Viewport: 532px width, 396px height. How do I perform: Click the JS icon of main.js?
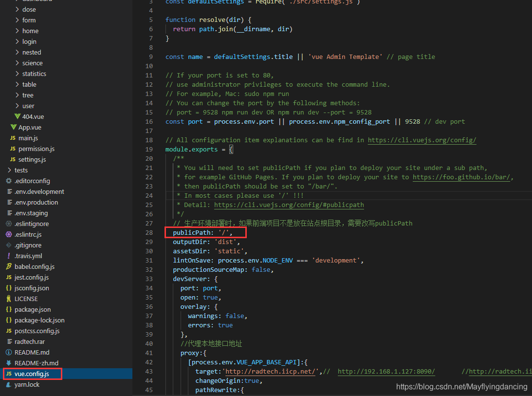click(x=13, y=138)
